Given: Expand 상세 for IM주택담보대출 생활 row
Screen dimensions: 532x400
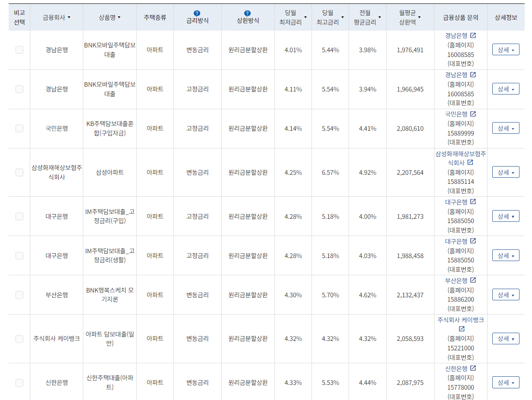Looking at the screenshot, I should tap(506, 256).
